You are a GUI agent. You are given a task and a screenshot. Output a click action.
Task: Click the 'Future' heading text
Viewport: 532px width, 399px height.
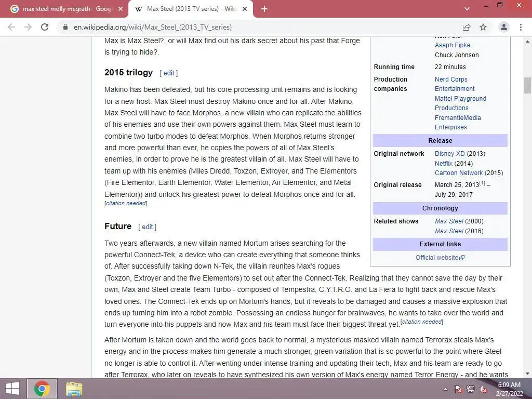click(x=118, y=226)
